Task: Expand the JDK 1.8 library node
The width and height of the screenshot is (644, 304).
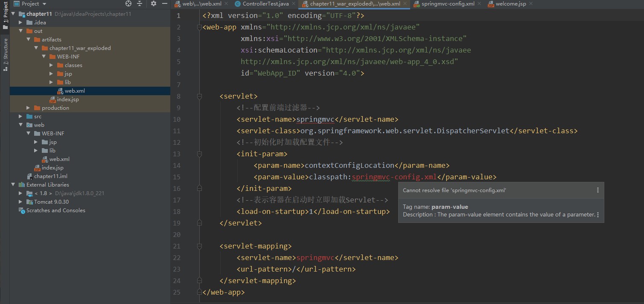Action: pos(21,193)
